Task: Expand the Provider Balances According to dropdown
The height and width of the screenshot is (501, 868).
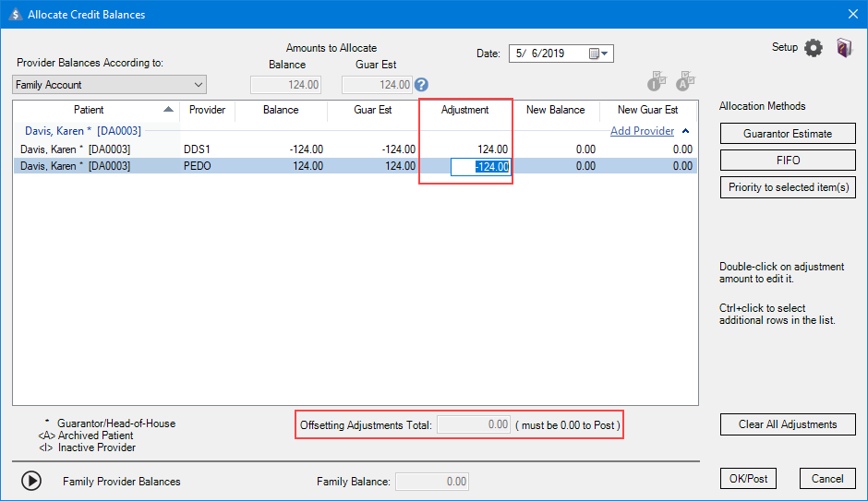Action: 199,85
